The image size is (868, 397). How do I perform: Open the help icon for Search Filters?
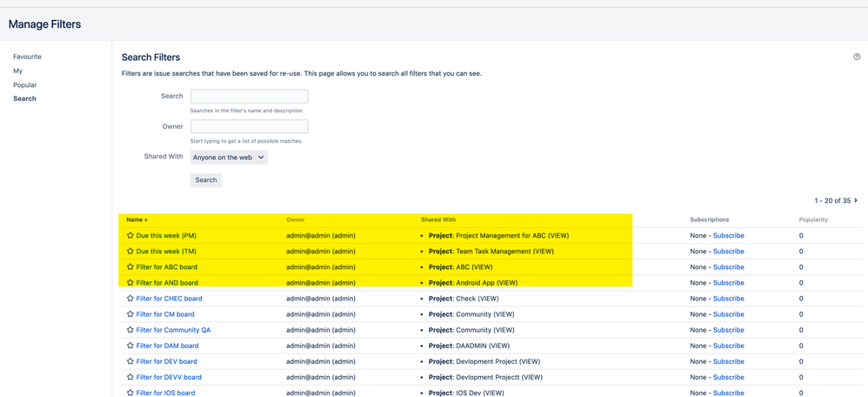(x=857, y=57)
